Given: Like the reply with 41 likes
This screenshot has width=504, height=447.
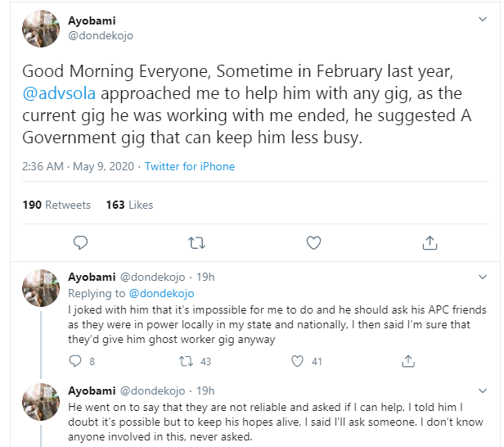Looking at the screenshot, I should 296,360.
